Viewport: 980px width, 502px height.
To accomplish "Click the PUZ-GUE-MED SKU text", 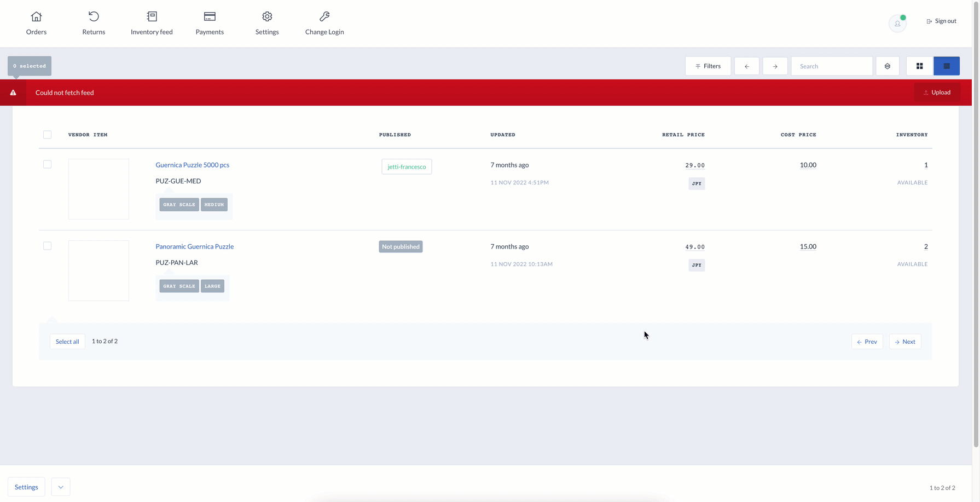I will click(x=178, y=181).
